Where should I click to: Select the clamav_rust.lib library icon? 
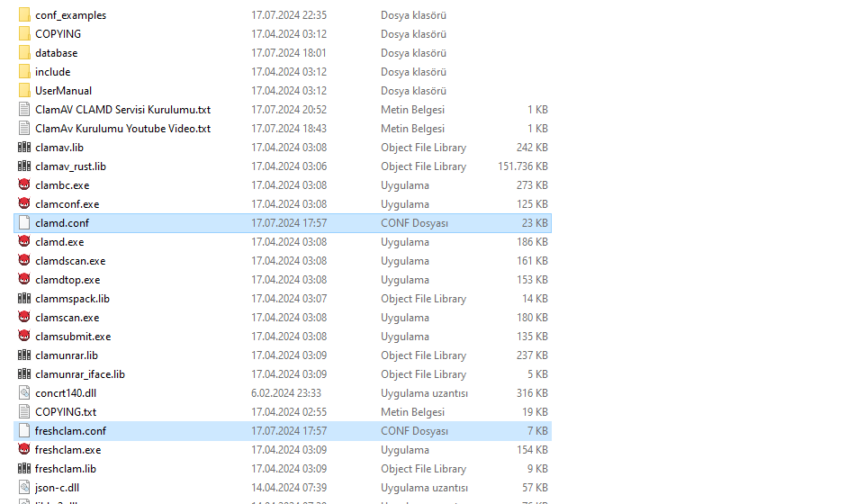(24, 166)
